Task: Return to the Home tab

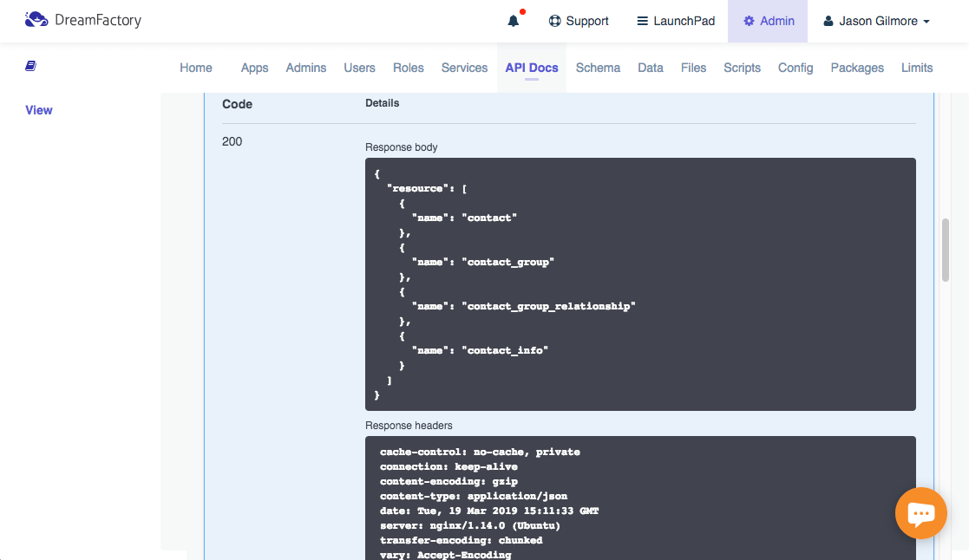Action: [195, 67]
